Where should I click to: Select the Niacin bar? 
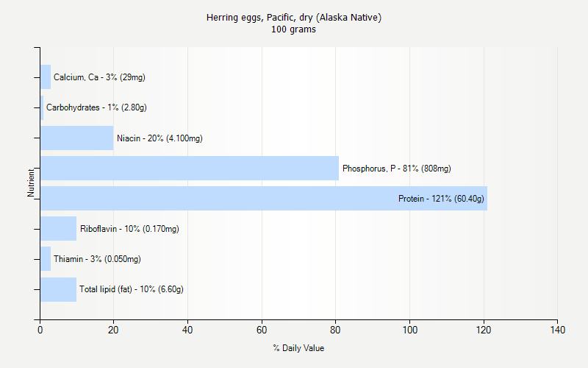(x=77, y=138)
